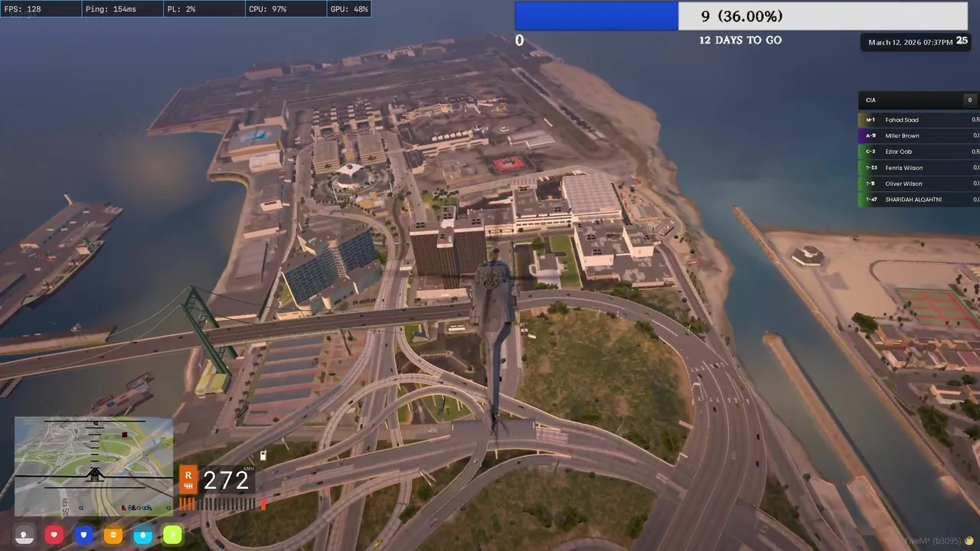This screenshot has height=551, width=980.
Task: Click the orange R gear indicator
Action: [x=188, y=480]
